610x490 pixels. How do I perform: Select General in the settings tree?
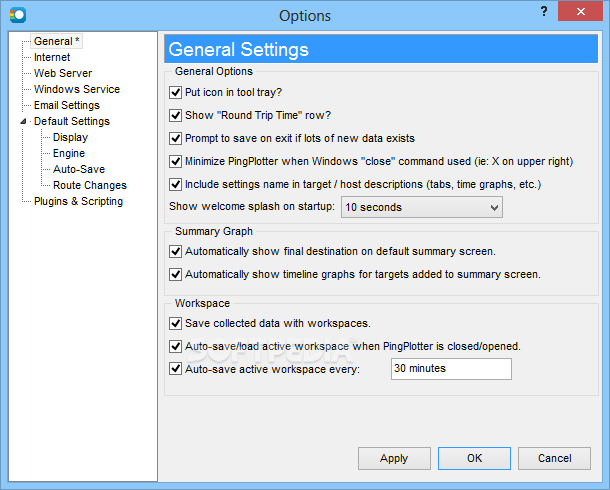(x=56, y=41)
